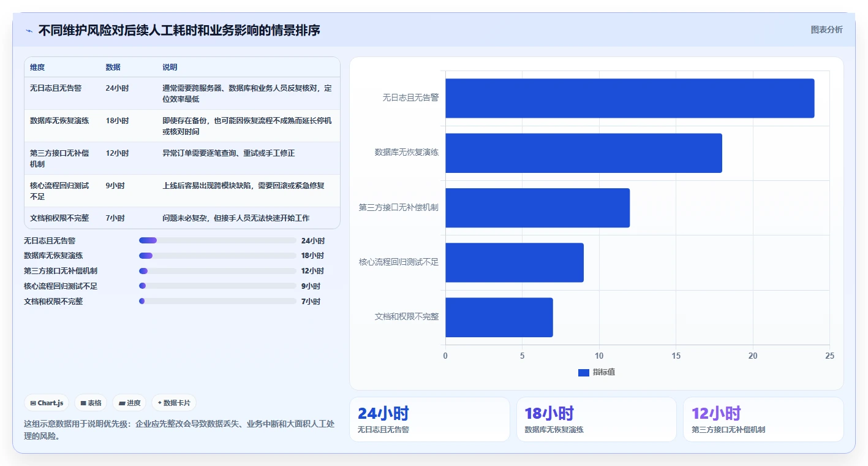Click the 无日志且无告警 progress bar
Screen dimensions: 868x466
(217, 240)
